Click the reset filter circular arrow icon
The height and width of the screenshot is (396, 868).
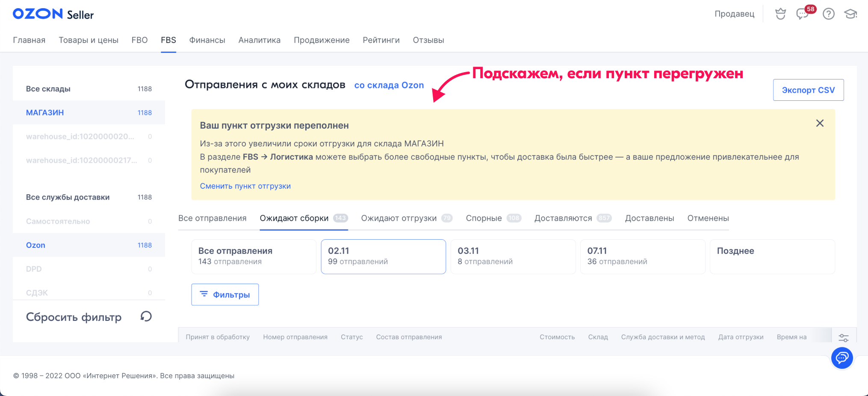(146, 317)
